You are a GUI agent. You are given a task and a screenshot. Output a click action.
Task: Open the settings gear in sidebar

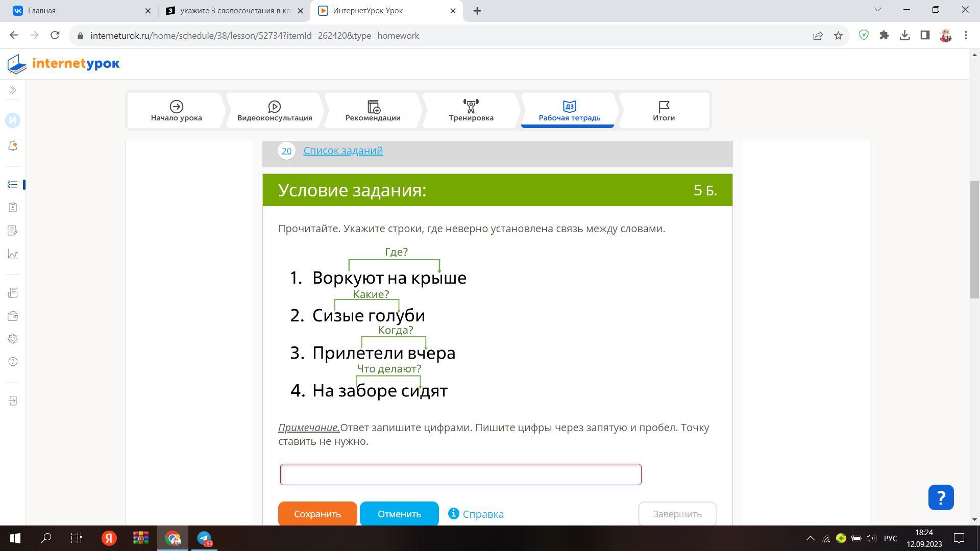coord(13,339)
